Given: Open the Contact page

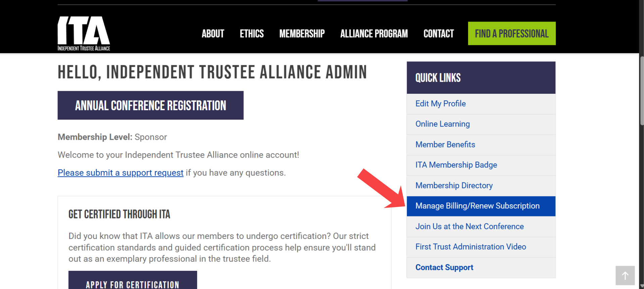Looking at the screenshot, I should tap(438, 34).
